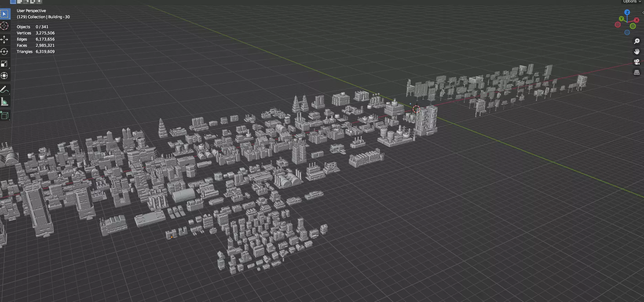Select the active new-selection mode icon

pos(13,2)
